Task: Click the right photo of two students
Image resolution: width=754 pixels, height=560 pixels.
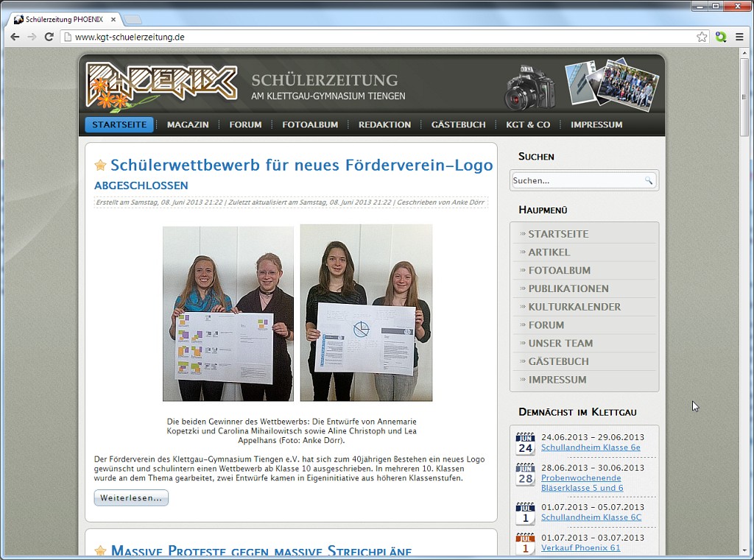Action: coord(367,313)
